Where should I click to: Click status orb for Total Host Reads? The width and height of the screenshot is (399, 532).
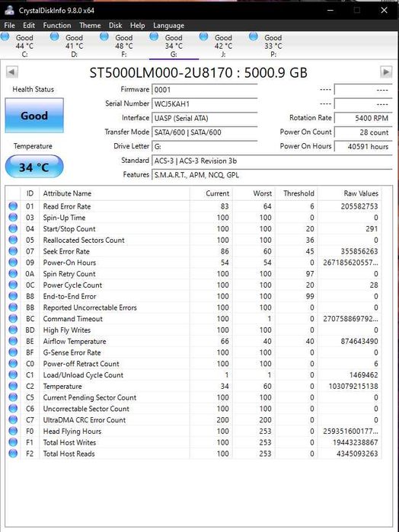coord(13,454)
